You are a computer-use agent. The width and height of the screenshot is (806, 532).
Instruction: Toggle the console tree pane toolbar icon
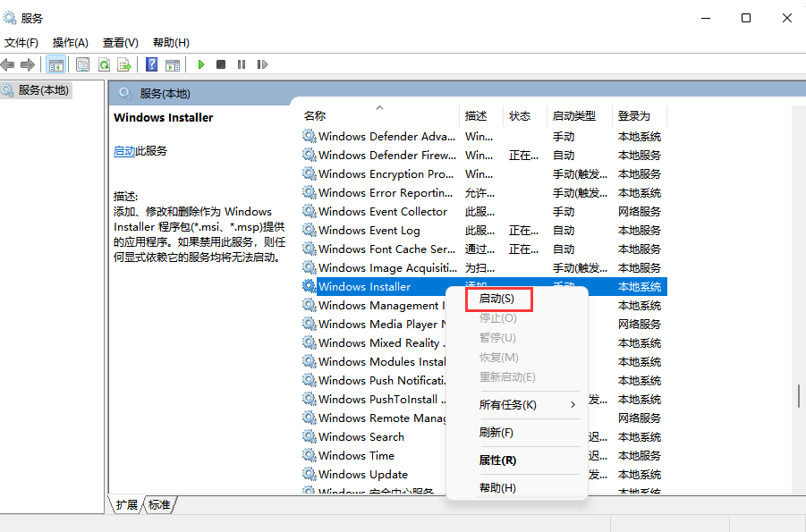click(56, 63)
